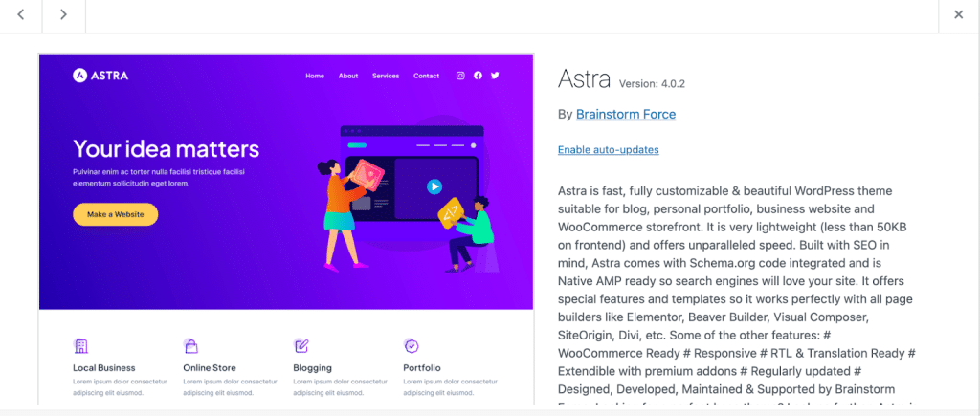Click Facebook icon in theme preview
The image size is (980, 416).
479,76
